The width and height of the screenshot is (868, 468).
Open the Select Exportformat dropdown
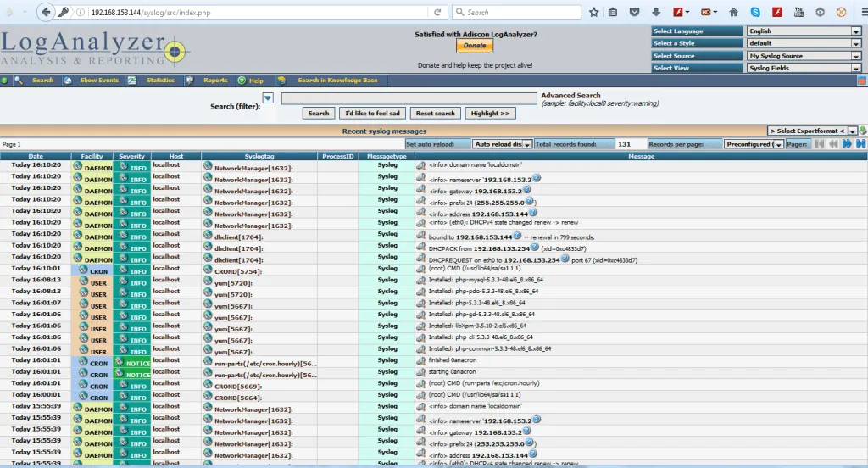point(812,131)
